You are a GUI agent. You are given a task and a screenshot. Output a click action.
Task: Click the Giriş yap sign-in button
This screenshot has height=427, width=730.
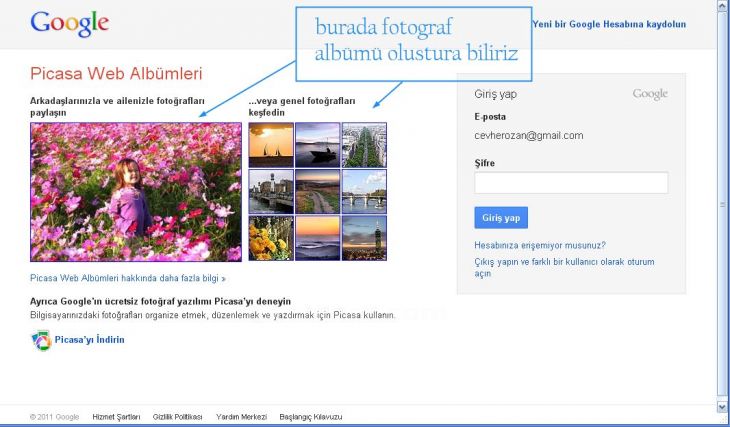click(501, 217)
